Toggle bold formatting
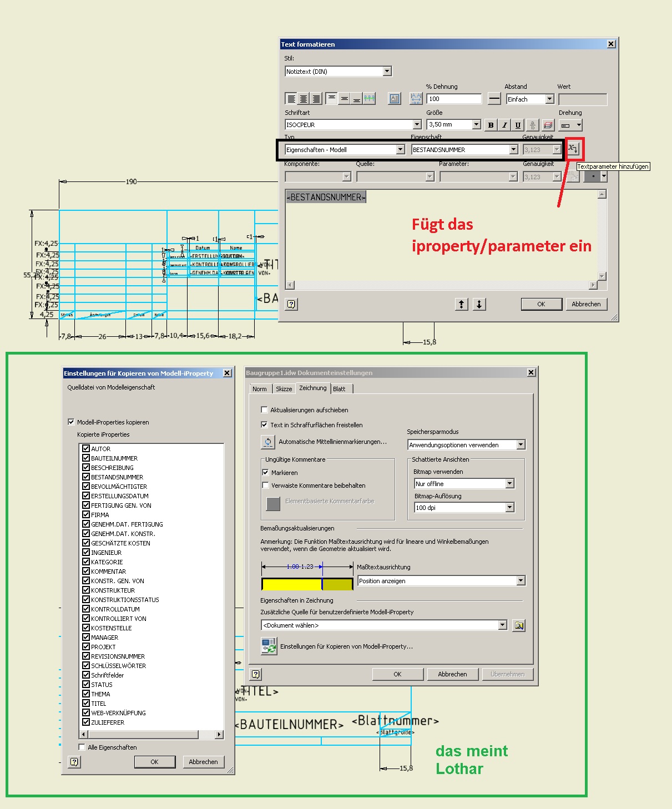Screen dimensions: 672x809 (x=491, y=125)
